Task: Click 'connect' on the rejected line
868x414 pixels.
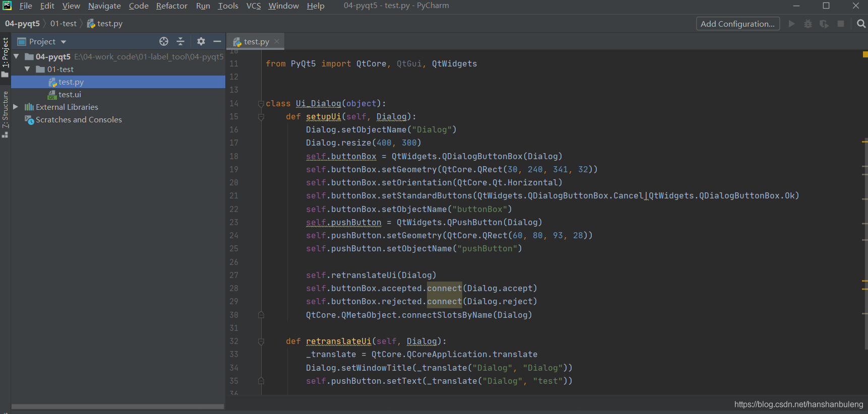Action: (x=444, y=301)
